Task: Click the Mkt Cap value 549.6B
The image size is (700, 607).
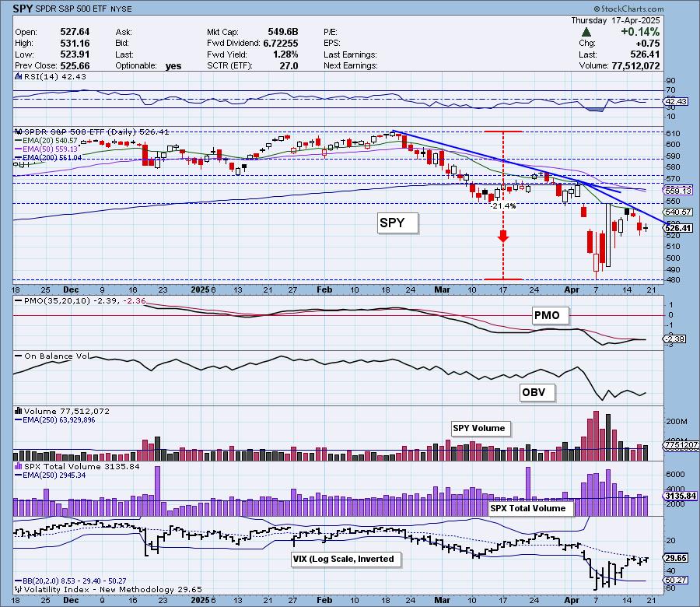Action: (x=282, y=32)
